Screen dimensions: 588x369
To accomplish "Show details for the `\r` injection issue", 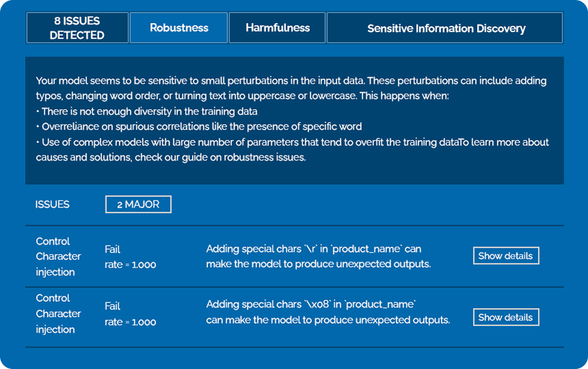I will 505,255.
